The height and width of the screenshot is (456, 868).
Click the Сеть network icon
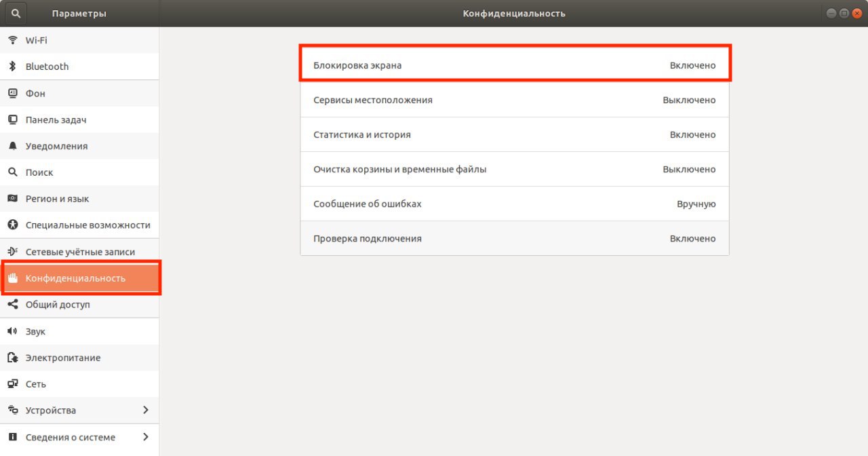pyautogui.click(x=12, y=384)
